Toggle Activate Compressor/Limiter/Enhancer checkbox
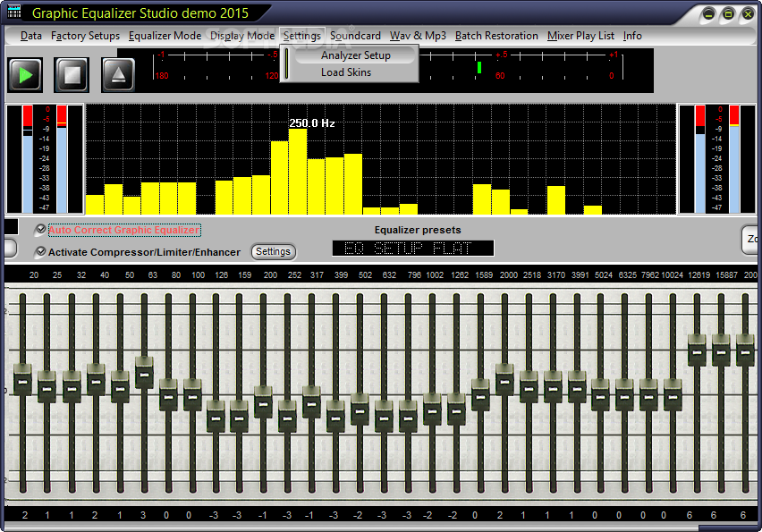762x532 pixels. pyautogui.click(x=41, y=251)
